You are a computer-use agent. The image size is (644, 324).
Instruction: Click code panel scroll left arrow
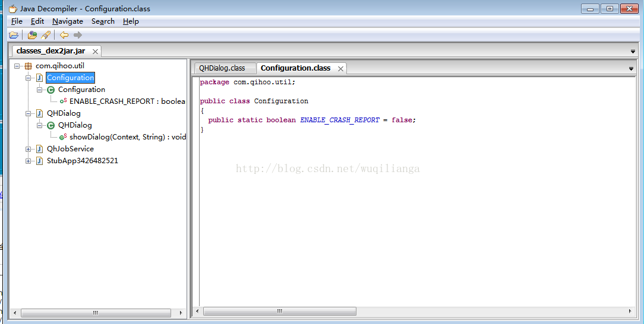pyautogui.click(x=197, y=312)
